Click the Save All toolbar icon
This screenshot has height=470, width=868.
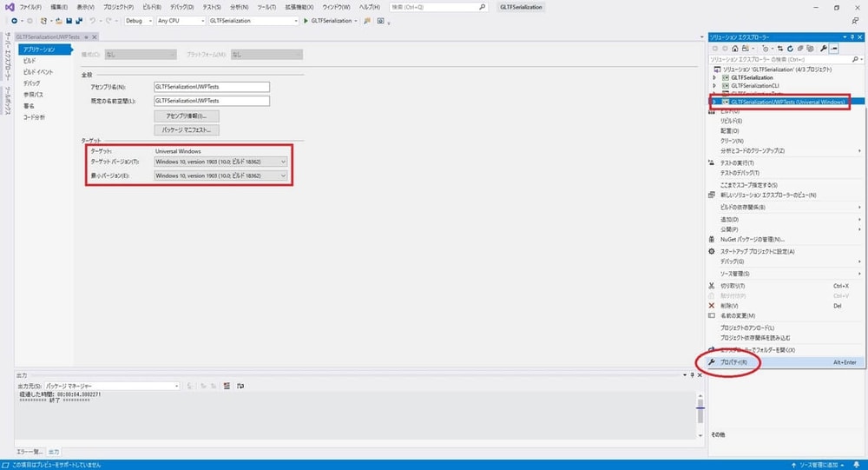79,21
